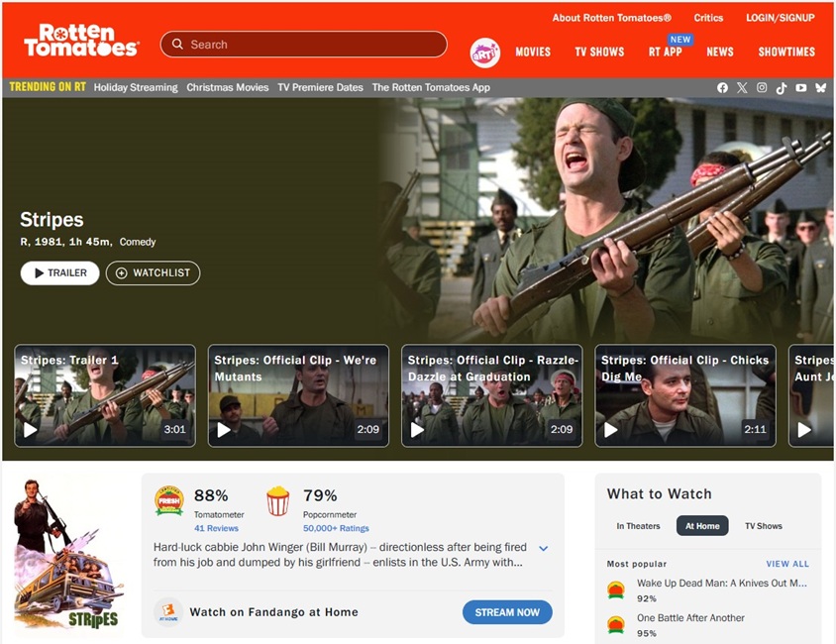Add Stripes to Watchlist
The width and height of the screenshot is (836, 644).
pyautogui.click(x=153, y=272)
